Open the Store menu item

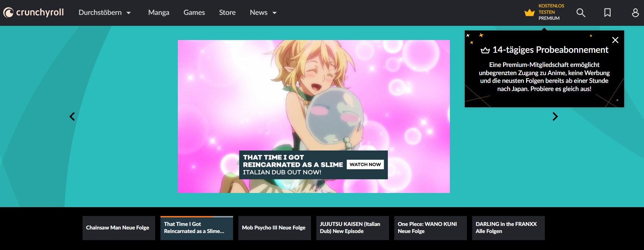point(227,12)
